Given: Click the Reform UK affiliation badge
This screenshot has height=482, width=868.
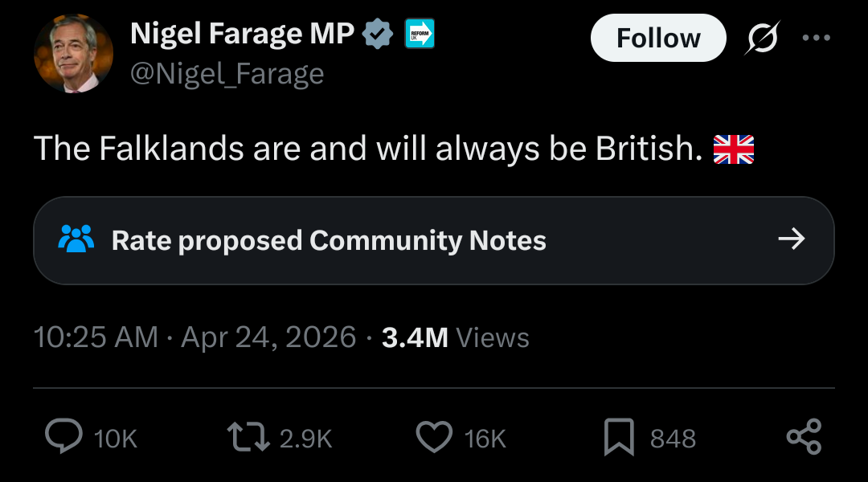Looking at the screenshot, I should 419,34.
